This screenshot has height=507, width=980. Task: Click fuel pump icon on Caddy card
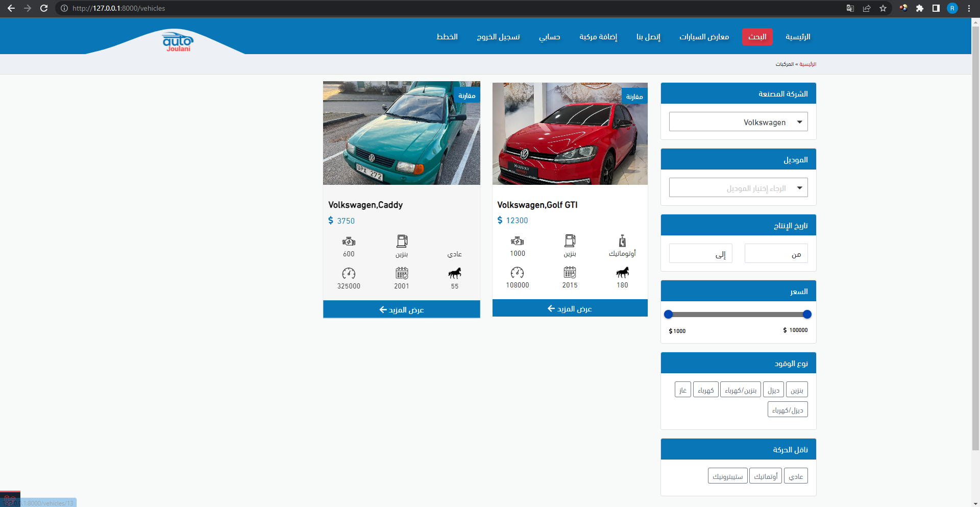pyautogui.click(x=402, y=241)
